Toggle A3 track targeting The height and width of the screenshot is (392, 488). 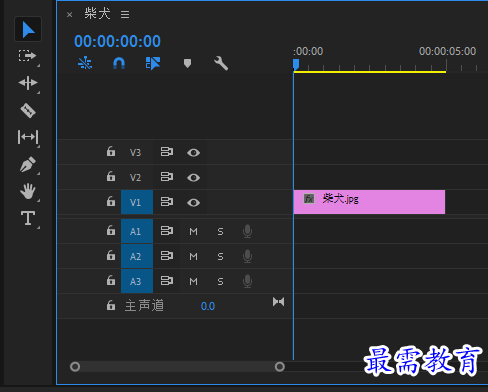coord(137,281)
